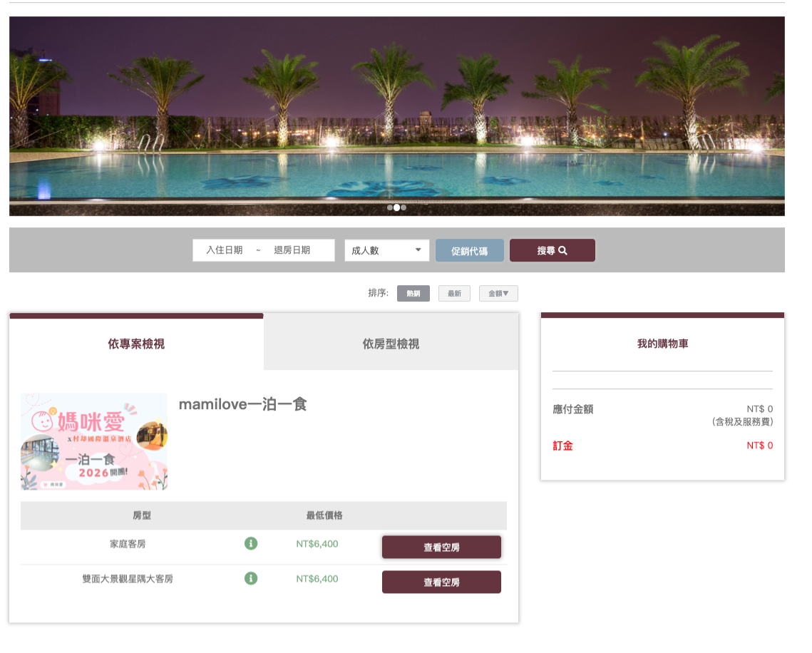The height and width of the screenshot is (653, 812).
Task: Sort by 金額 with the arrow toggle
Action: pyautogui.click(x=498, y=293)
